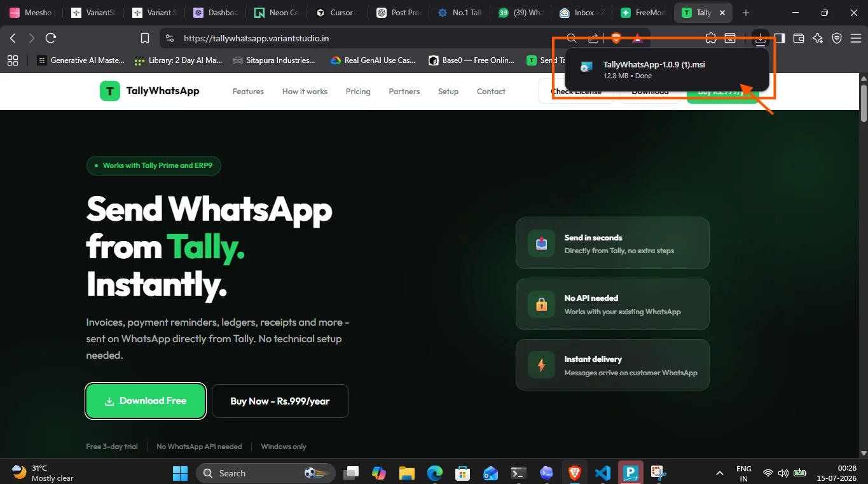Open File Explorer from taskbar
The image size is (868, 484).
coord(407,473)
